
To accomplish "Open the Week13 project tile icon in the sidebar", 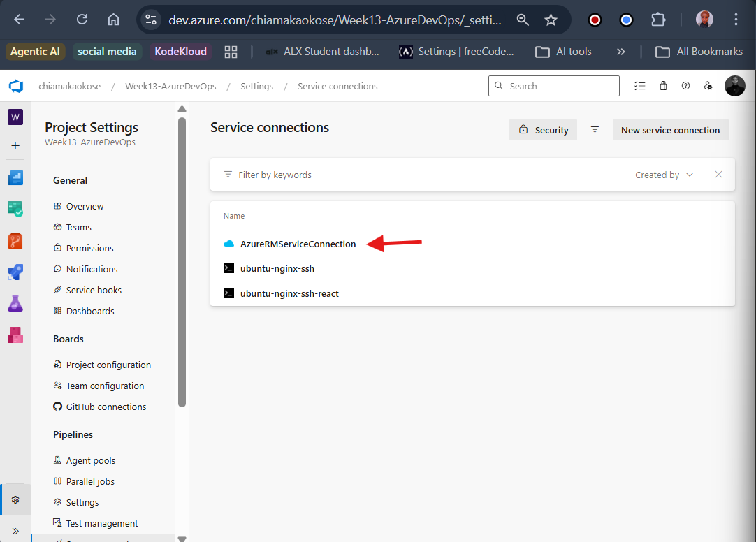I will [15, 117].
